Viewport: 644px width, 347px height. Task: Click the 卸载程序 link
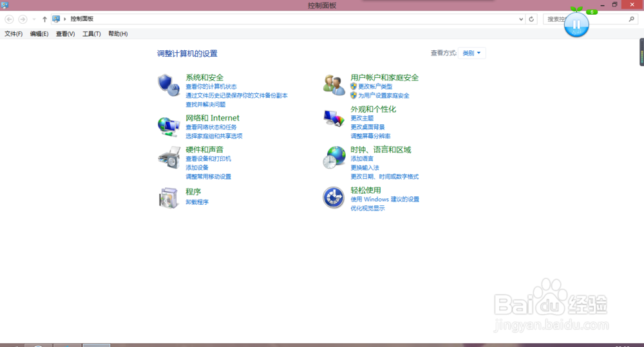197,202
